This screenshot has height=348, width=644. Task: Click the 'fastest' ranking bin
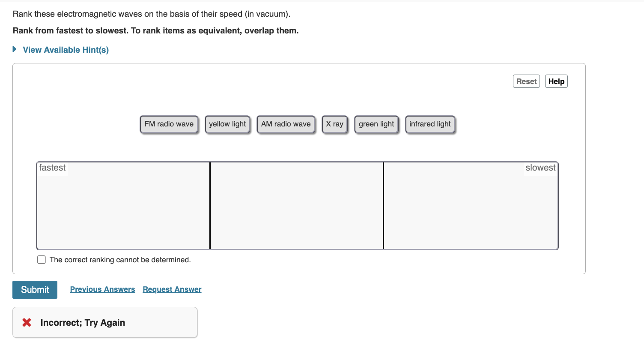click(x=123, y=206)
